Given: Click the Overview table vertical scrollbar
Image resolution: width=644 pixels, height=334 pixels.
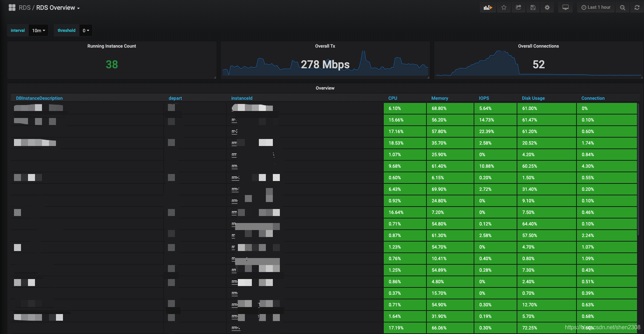Looking at the screenshot, I should pyautogui.click(x=638, y=169).
